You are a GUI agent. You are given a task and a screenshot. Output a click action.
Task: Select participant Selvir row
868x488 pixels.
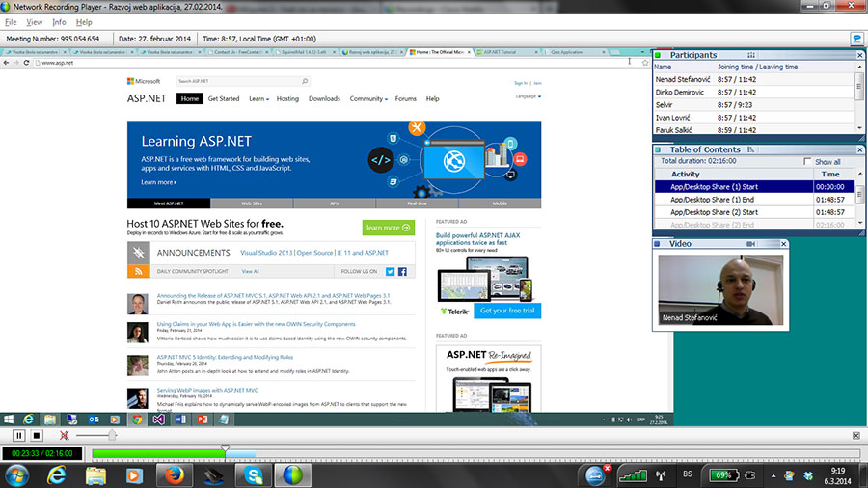pos(754,105)
